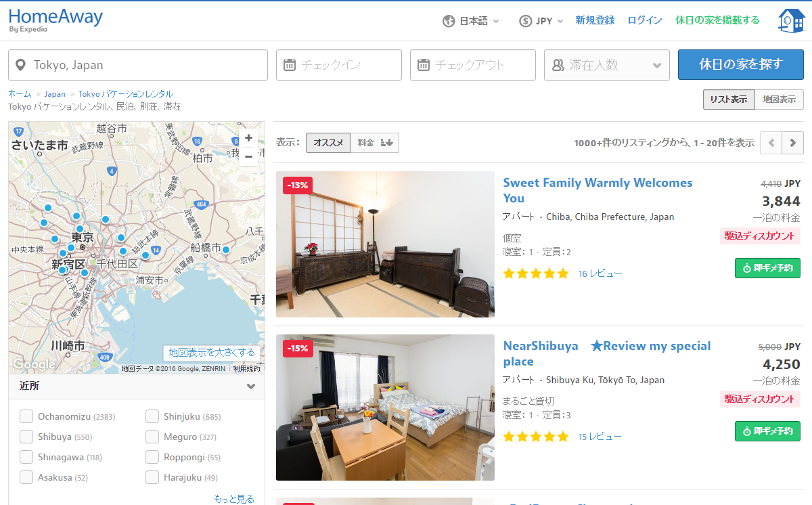This screenshot has height=505, width=812.
Task: Click the 利用規約 map terms link
Action: (x=246, y=369)
